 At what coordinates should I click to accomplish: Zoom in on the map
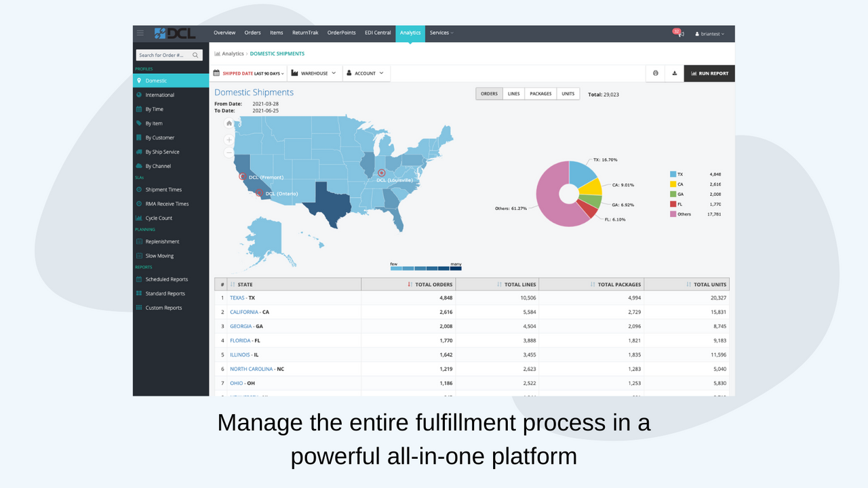(x=229, y=140)
